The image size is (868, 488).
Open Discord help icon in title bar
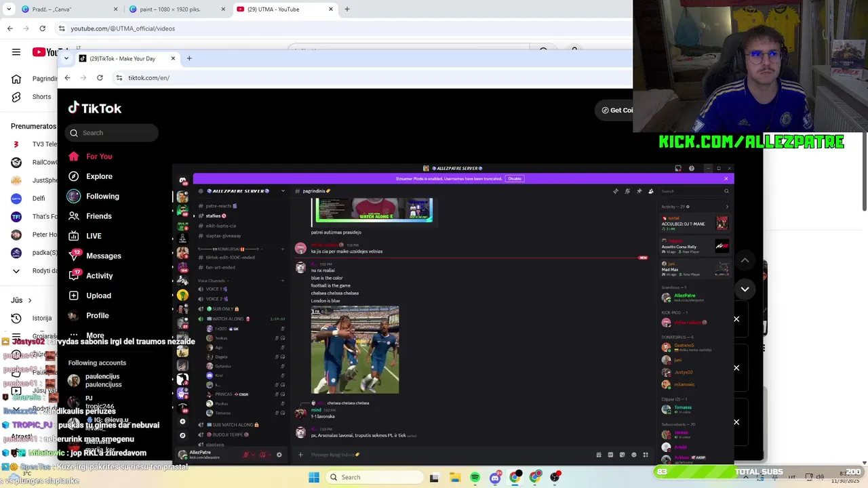point(691,169)
